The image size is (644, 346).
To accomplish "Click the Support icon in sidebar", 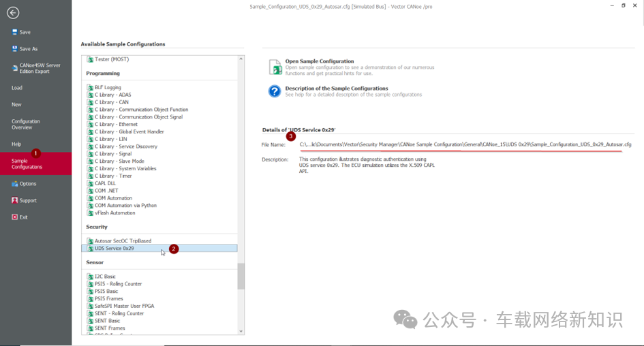I will pyautogui.click(x=15, y=200).
